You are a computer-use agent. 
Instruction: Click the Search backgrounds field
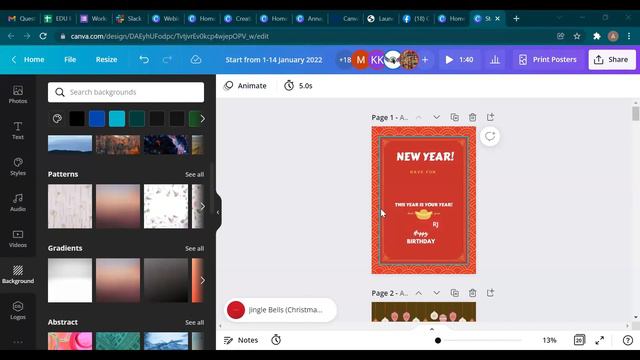click(x=126, y=92)
